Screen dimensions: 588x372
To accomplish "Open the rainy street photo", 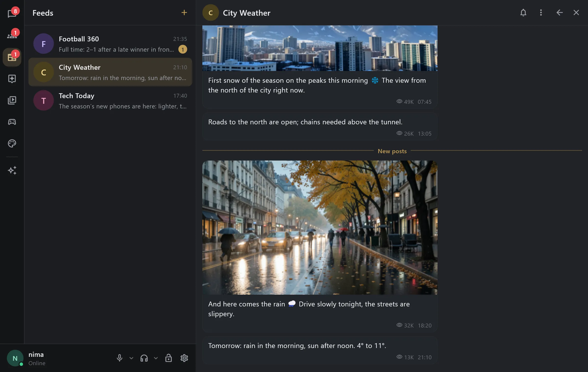I will pos(320,228).
